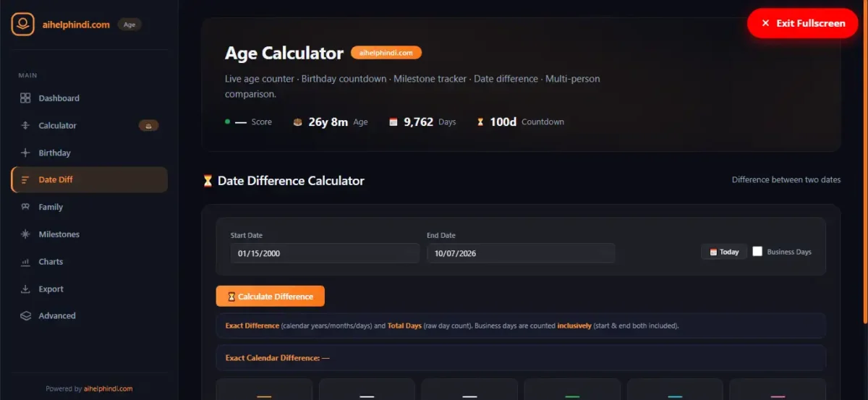Viewport: 868px width, 400px height.
Task: Click the Age tag beside site name
Action: pos(129,25)
